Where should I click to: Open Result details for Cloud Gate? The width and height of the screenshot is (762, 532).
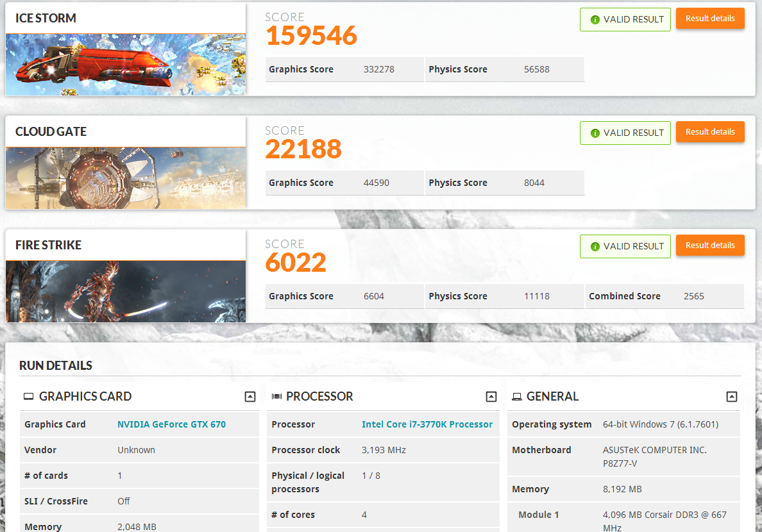[710, 131]
